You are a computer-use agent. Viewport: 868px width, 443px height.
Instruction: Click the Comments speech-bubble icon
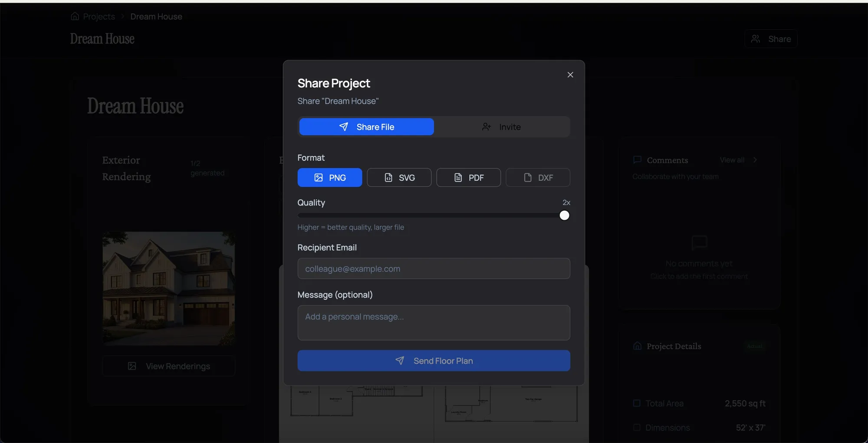point(637,160)
